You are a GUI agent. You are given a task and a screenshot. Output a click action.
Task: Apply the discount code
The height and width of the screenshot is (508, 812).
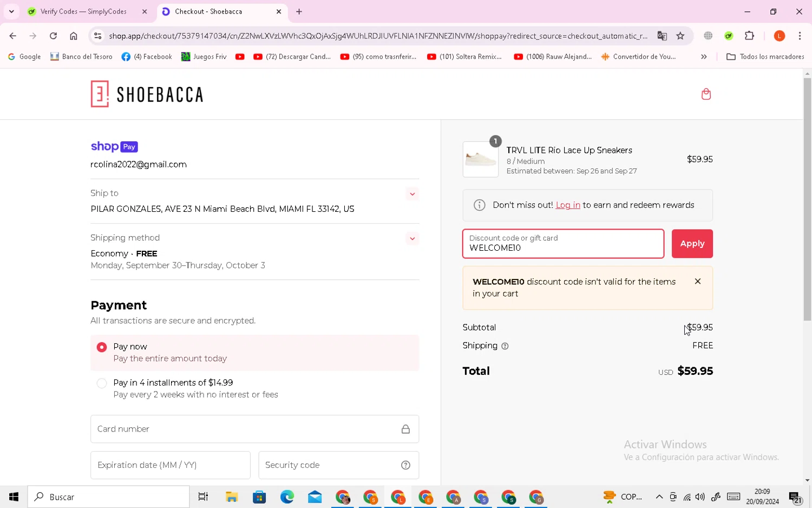click(692, 244)
